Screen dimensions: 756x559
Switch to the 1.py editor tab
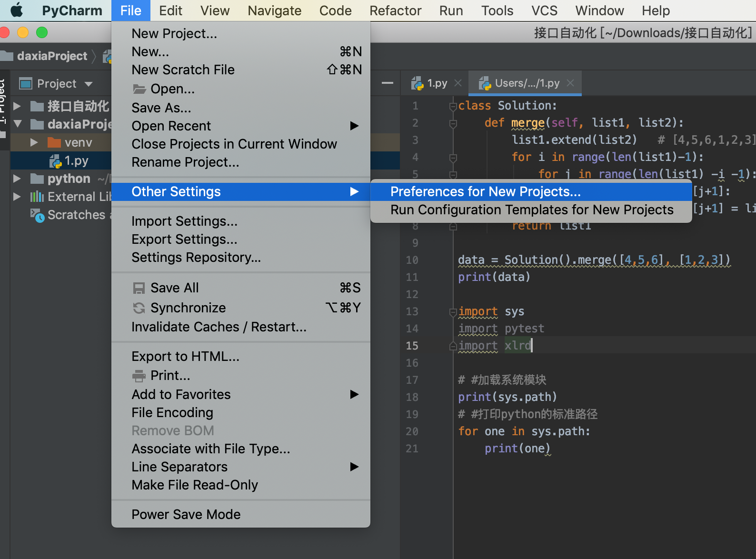(436, 83)
